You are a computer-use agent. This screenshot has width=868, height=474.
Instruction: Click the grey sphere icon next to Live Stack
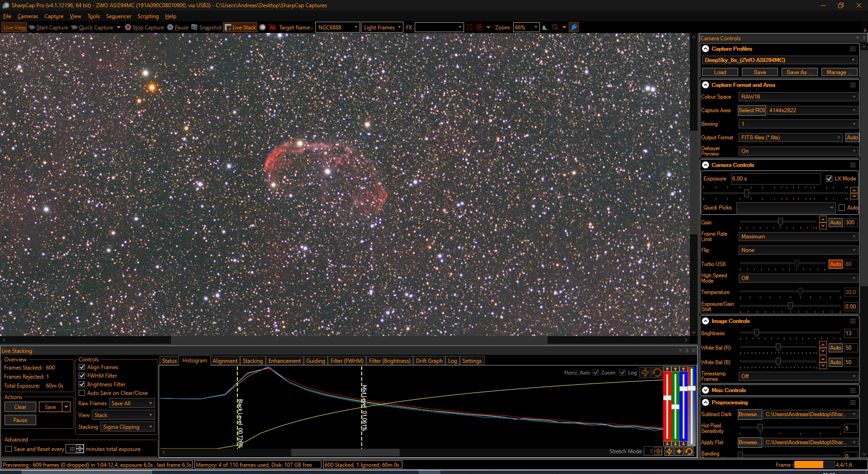262,27
